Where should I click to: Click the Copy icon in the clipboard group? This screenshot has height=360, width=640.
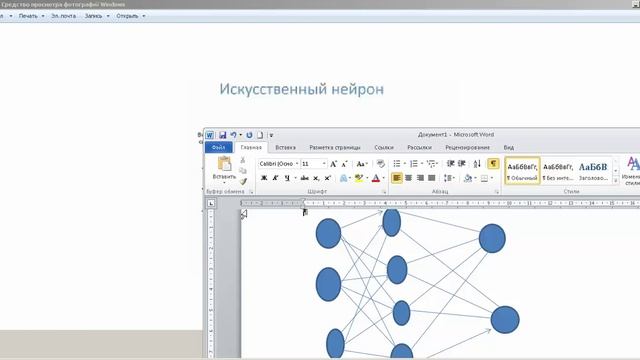click(x=243, y=171)
